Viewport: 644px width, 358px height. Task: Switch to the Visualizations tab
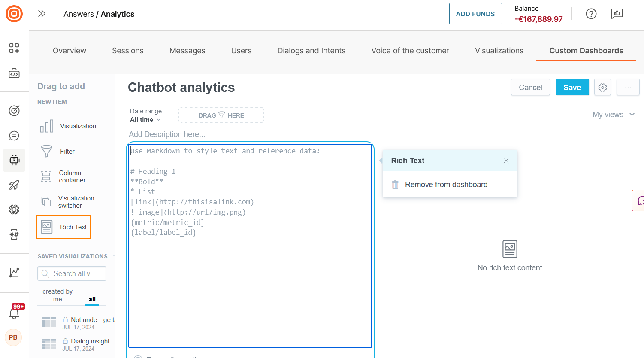click(x=499, y=50)
